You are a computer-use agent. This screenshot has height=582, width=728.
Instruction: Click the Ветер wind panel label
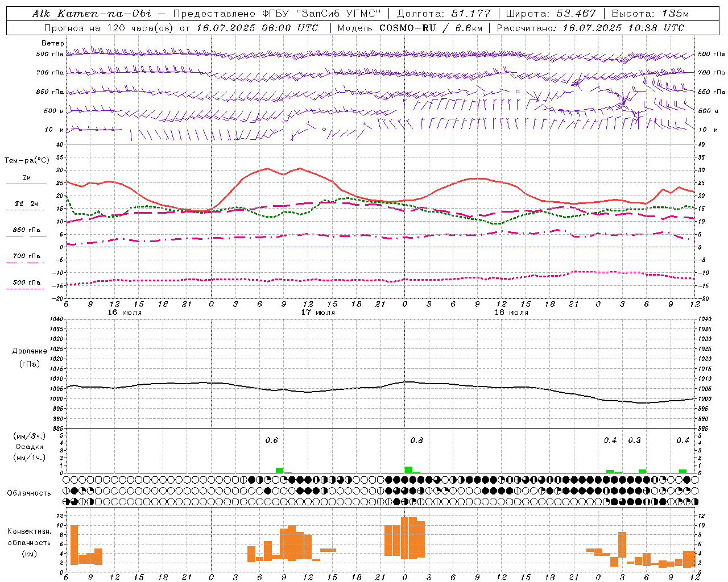(53, 43)
